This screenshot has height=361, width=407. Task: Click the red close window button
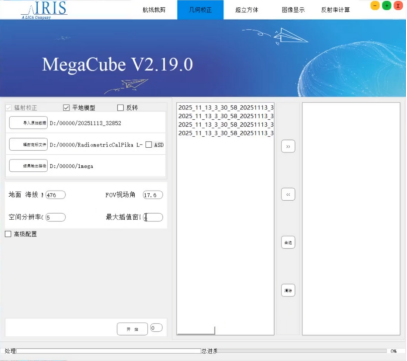pyautogui.click(x=398, y=5)
